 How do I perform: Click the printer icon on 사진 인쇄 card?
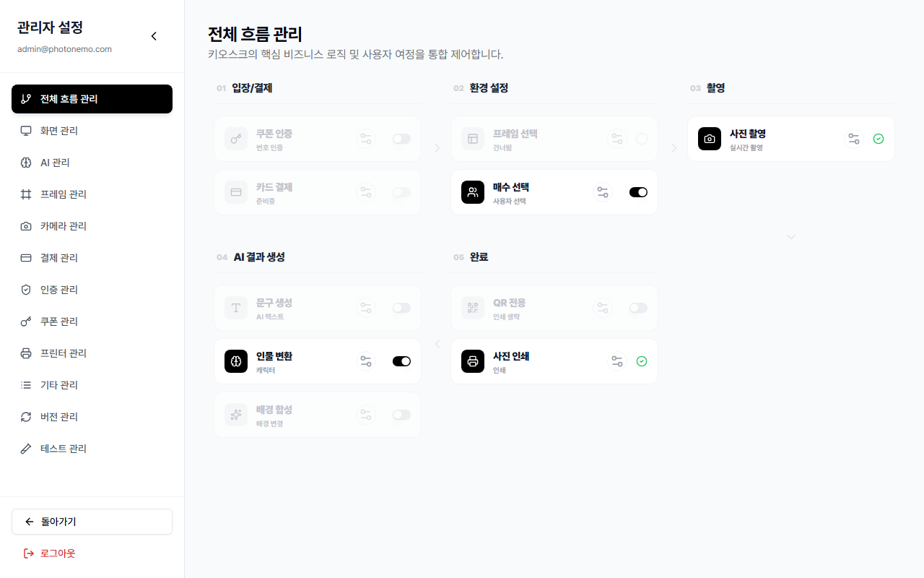pos(473,361)
